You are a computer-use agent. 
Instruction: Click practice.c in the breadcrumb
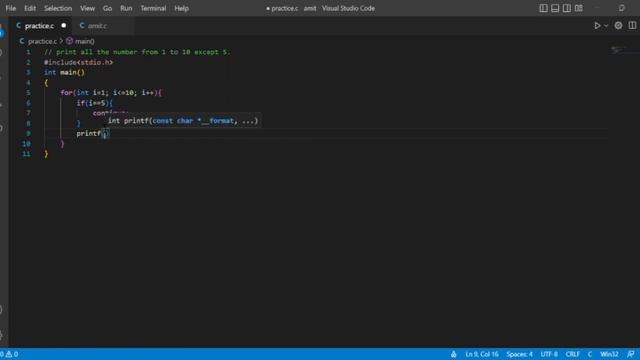[x=42, y=41]
